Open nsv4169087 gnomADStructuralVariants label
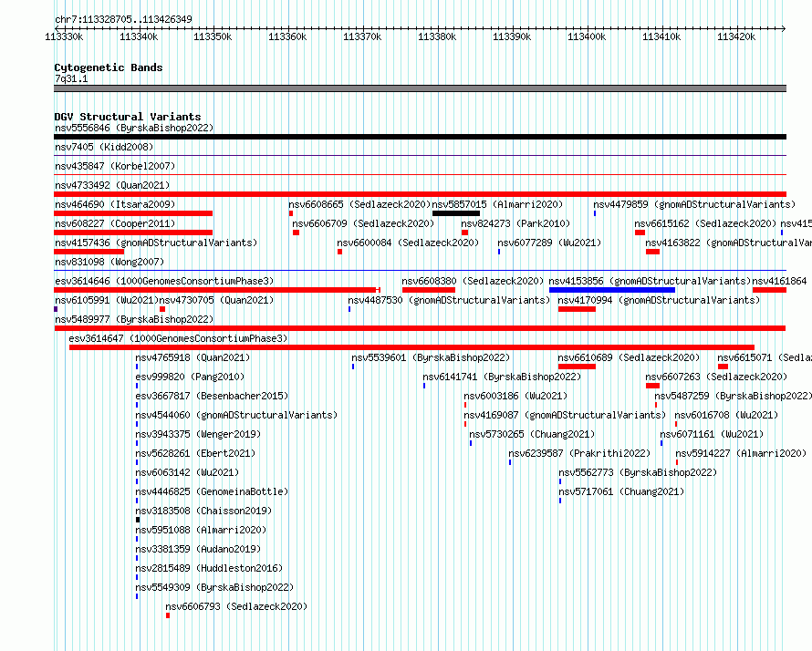This screenshot has height=651, width=812. pos(565,415)
